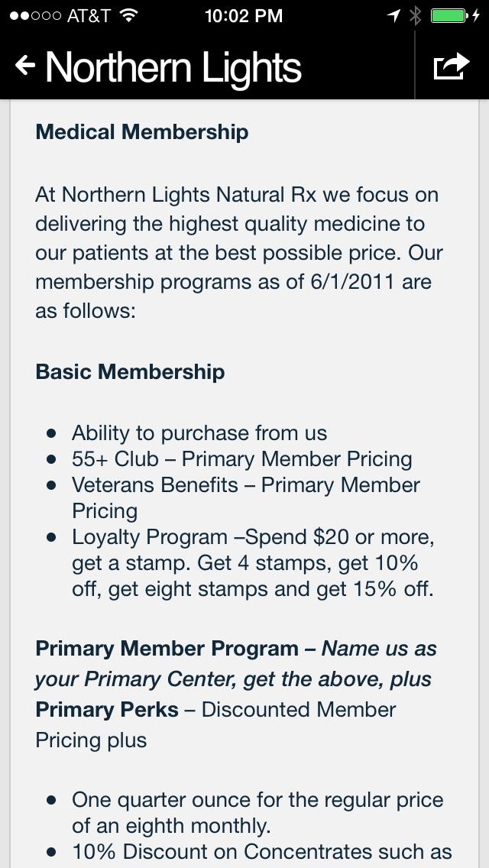This screenshot has height=868, width=489.
Task: Tap the Wi-Fi status icon
Action: point(129,15)
